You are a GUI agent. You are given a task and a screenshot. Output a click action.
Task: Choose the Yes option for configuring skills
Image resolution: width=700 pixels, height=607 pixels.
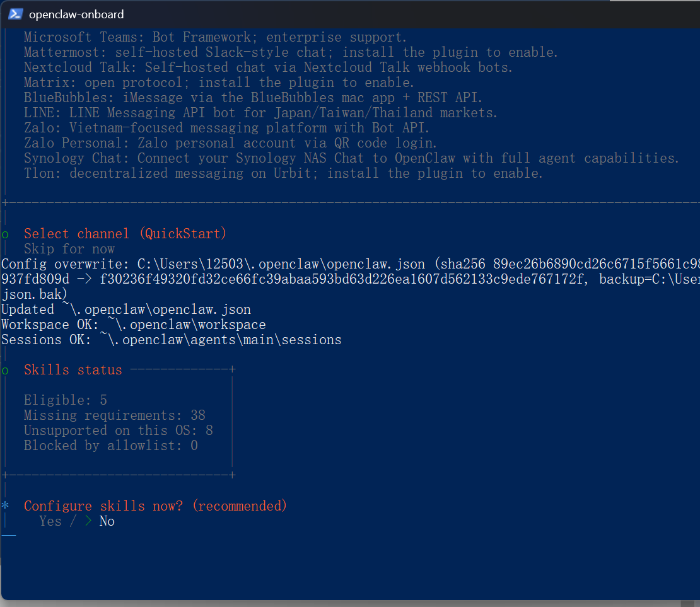50,521
